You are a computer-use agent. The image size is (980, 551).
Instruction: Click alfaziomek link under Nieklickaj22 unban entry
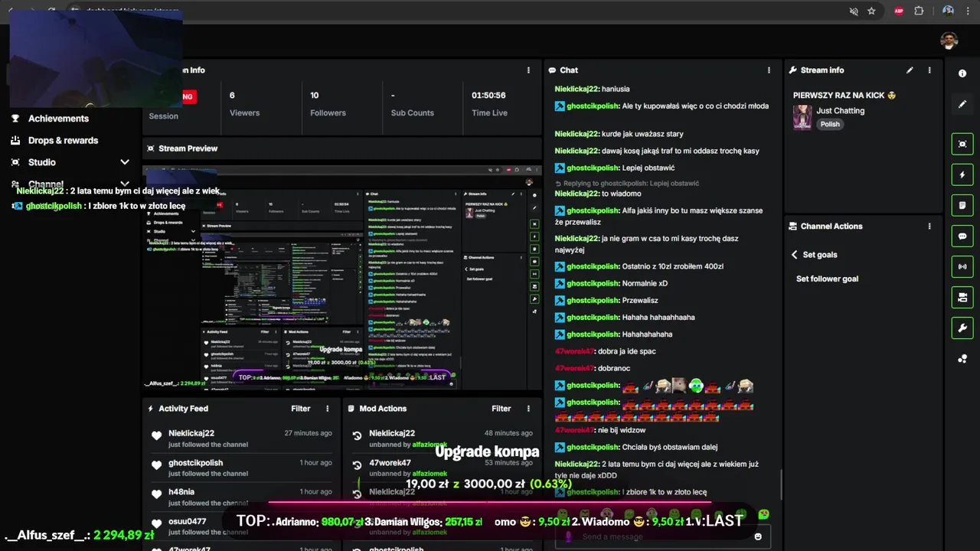point(430,445)
